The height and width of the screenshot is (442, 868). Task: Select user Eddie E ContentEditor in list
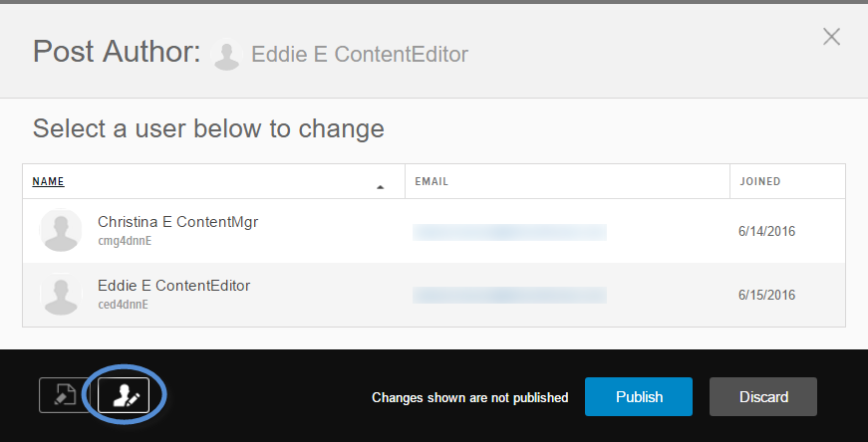point(173,286)
